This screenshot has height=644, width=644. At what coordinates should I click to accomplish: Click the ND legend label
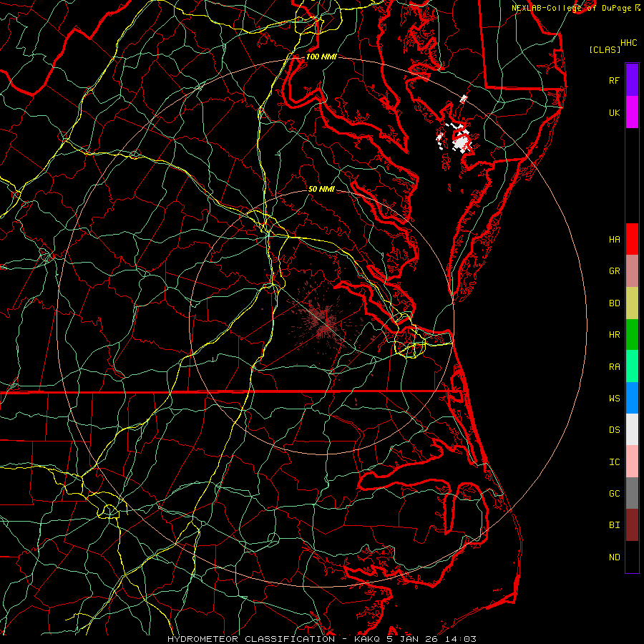pyautogui.click(x=614, y=557)
